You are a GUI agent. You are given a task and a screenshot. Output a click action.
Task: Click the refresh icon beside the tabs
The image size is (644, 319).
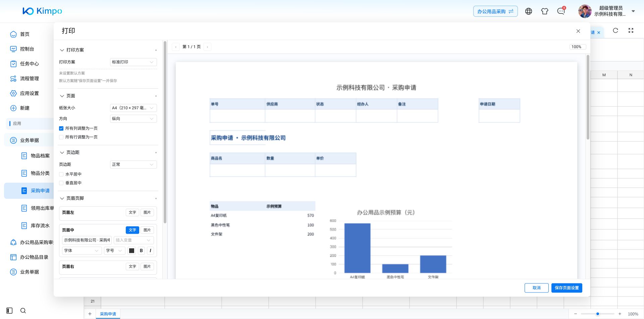tap(615, 31)
